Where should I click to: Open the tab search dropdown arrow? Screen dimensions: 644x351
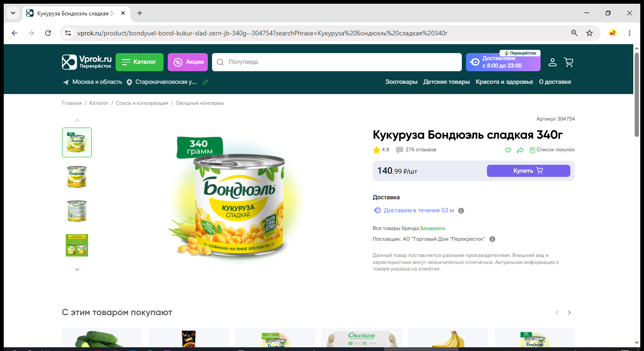click(x=13, y=13)
